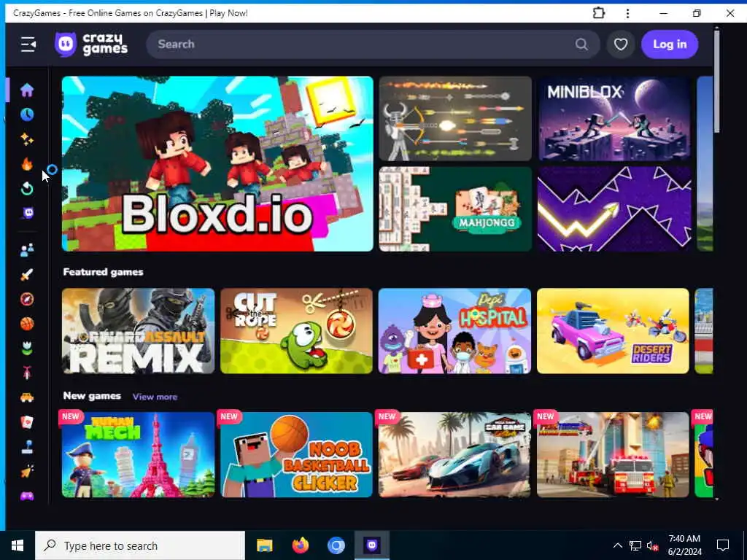Open the Miniblox game thumbnail
Screen dimensions: 747x560
[x=614, y=119]
